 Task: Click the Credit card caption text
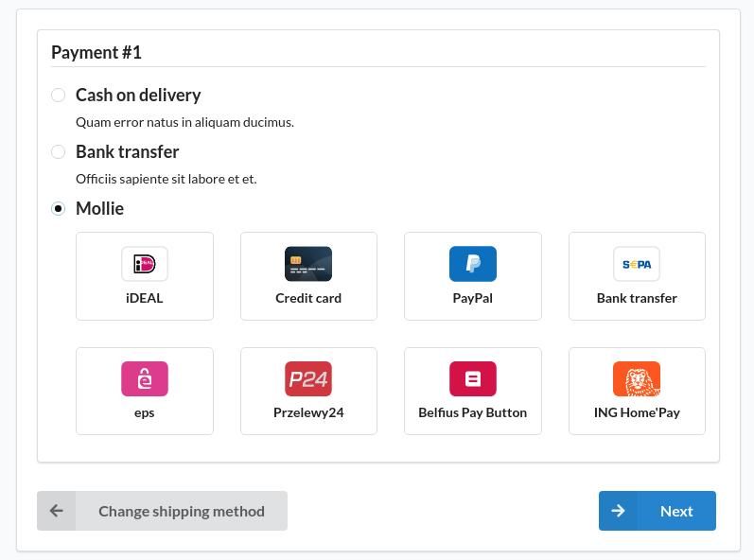308,298
